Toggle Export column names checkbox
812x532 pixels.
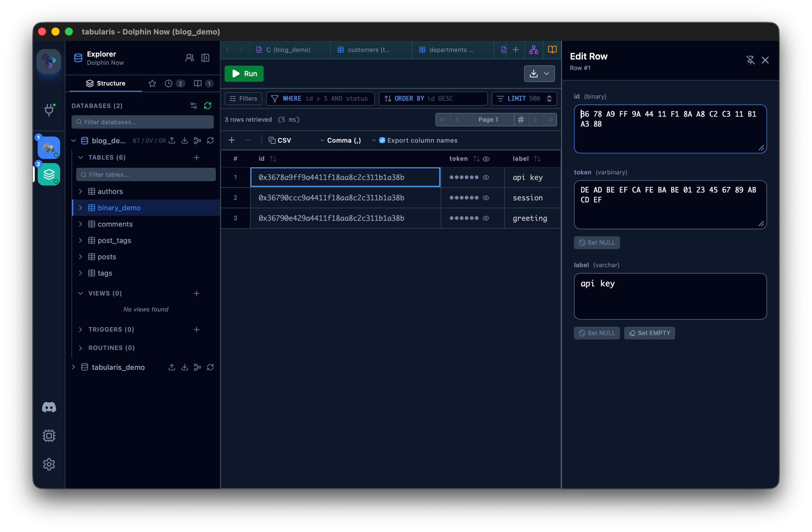[x=382, y=140]
